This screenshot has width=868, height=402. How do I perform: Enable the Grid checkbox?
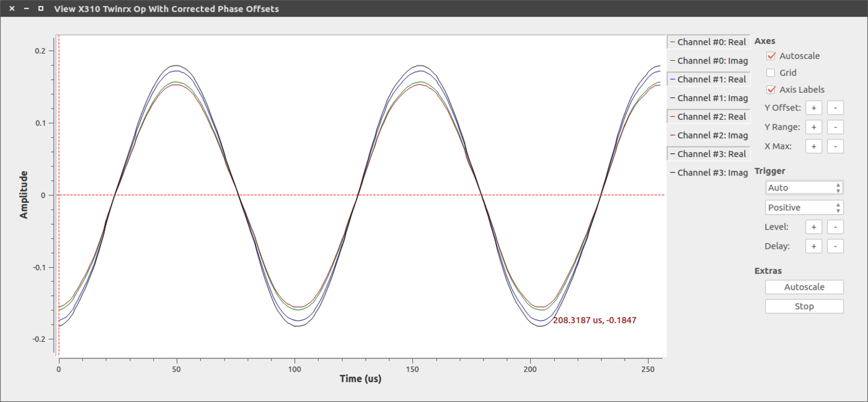(x=771, y=72)
